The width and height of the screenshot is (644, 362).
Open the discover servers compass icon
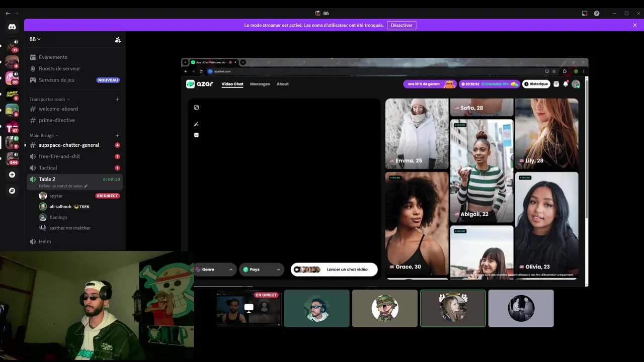coord(12,191)
